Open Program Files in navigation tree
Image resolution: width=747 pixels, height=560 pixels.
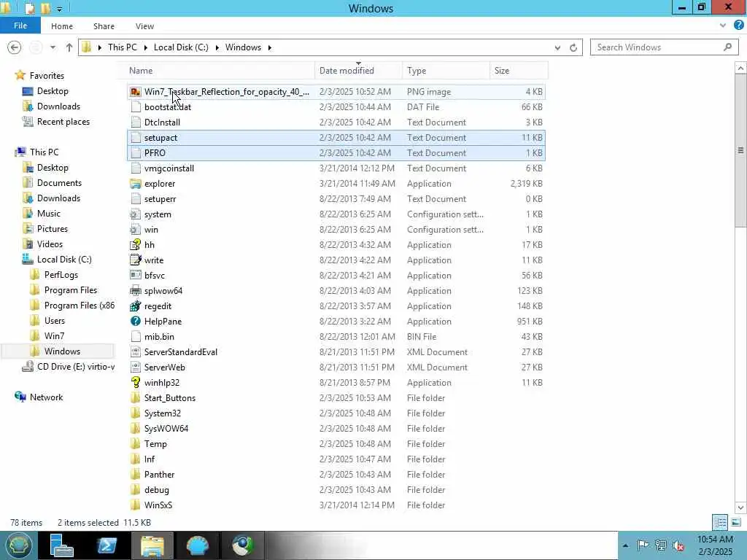pyautogui.click(x=71, y=290)
